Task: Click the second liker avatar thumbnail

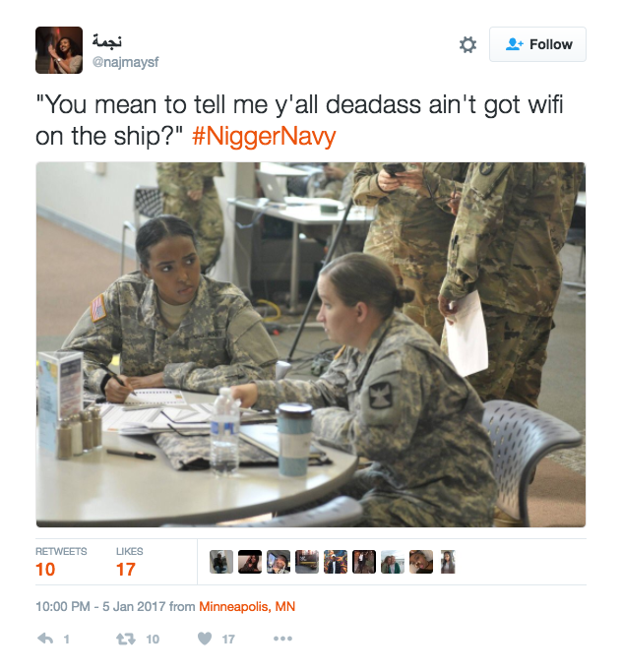Action: click(250, 562)
